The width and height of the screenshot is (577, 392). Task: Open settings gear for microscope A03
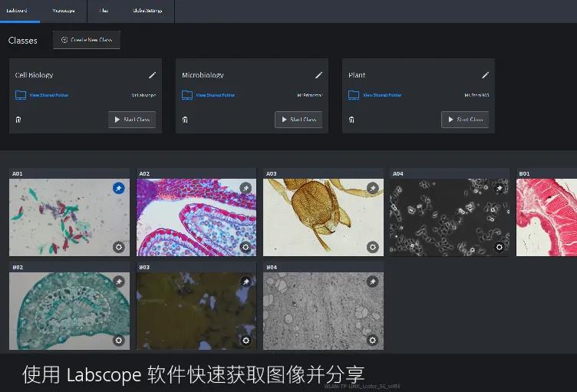pos(372,247)
